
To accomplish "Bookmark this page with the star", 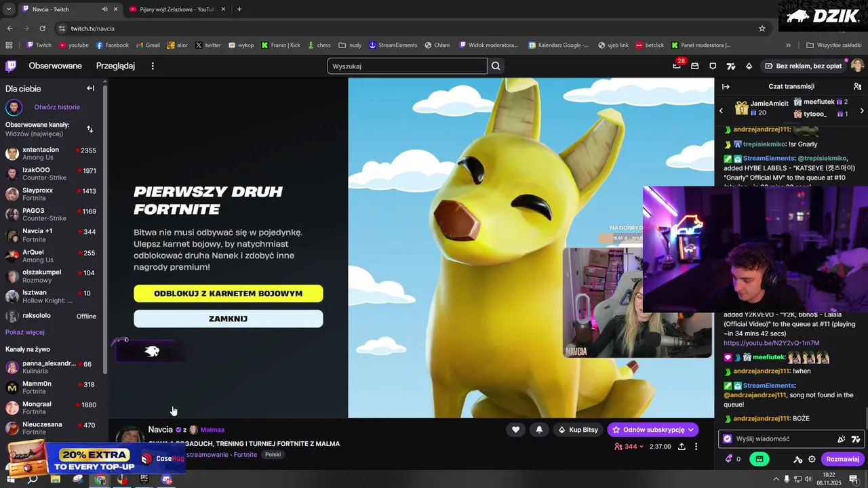I will (x=762, y=28).
